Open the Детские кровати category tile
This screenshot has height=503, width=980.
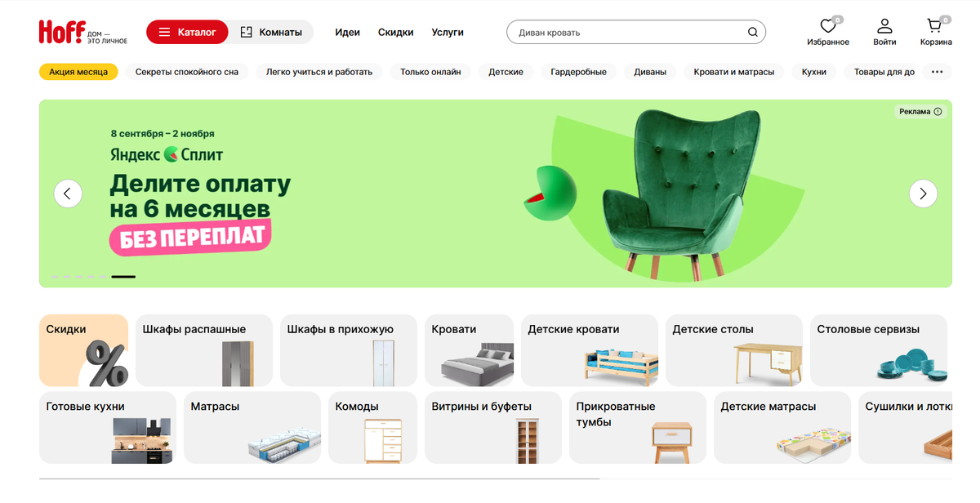pos(590,350)
